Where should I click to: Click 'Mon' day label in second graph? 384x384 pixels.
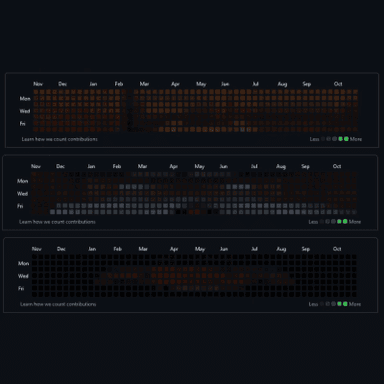click(x=23, y=181)
